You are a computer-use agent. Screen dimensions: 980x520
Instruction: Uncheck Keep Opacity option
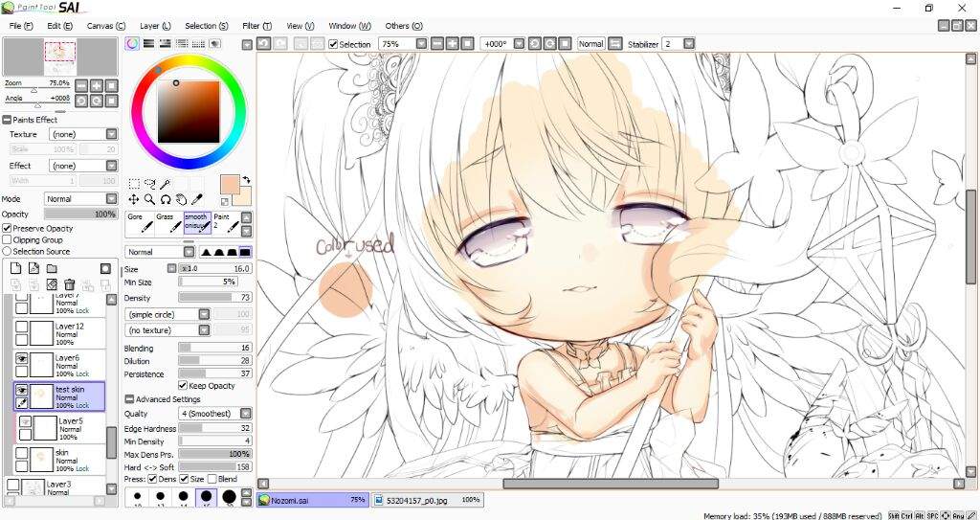[x=183, y=386]
